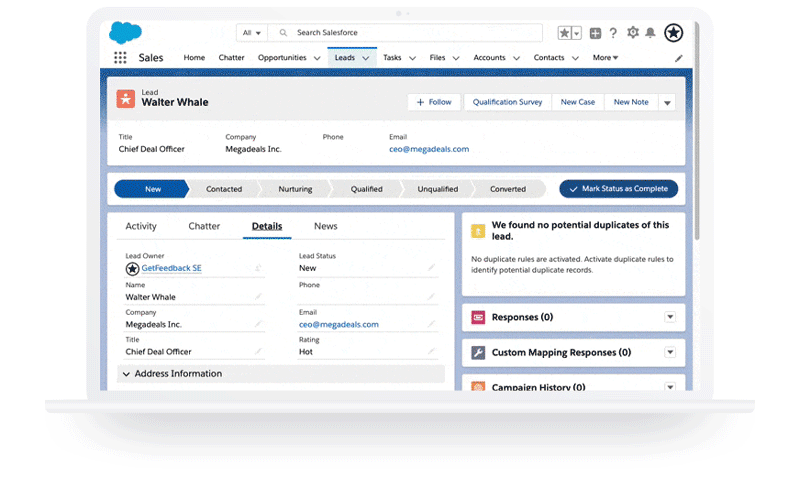Open the Favorites star icon
The width and height of the screenshot is (800, 494).
[x=564, y=33]
